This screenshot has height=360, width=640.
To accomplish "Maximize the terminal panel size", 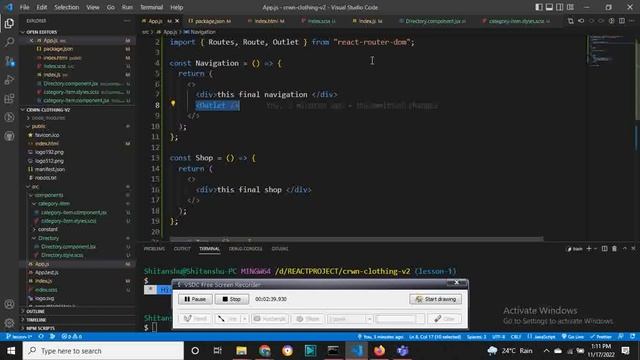I will coord(624,249).
